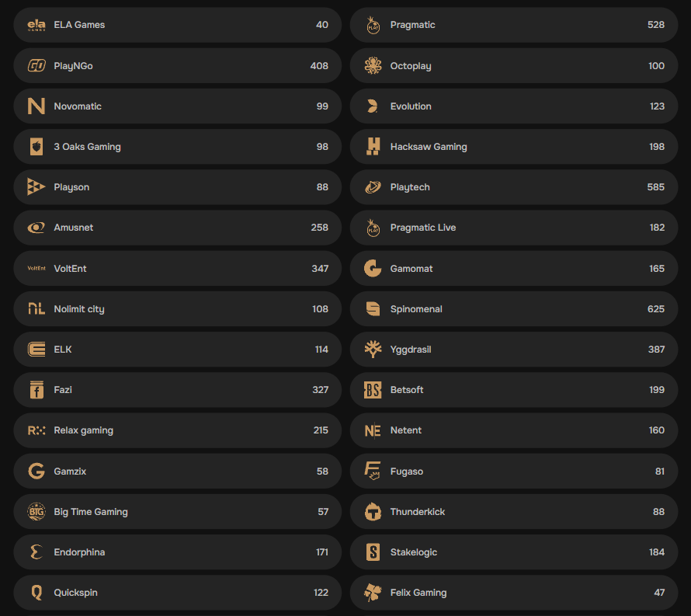Choose Spinomenal from provider list
691x616 pixels.
tap(513, 309)
